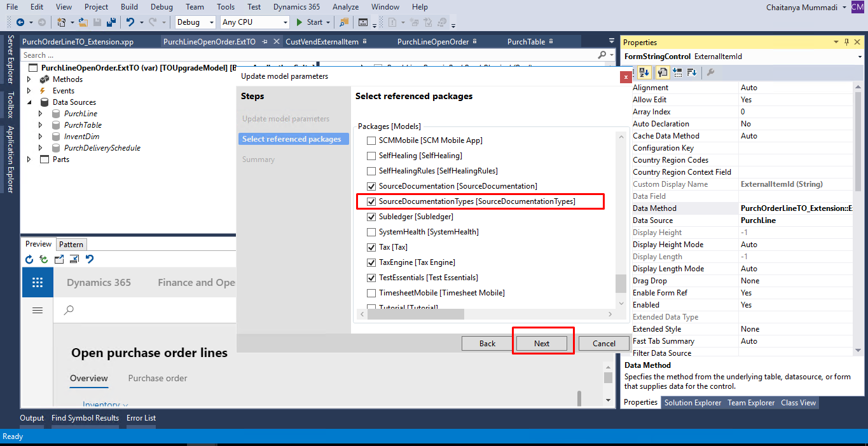Collapse the Data Sources tree node
The height and width of the screenshot is (446, 868).
(29, 102)
